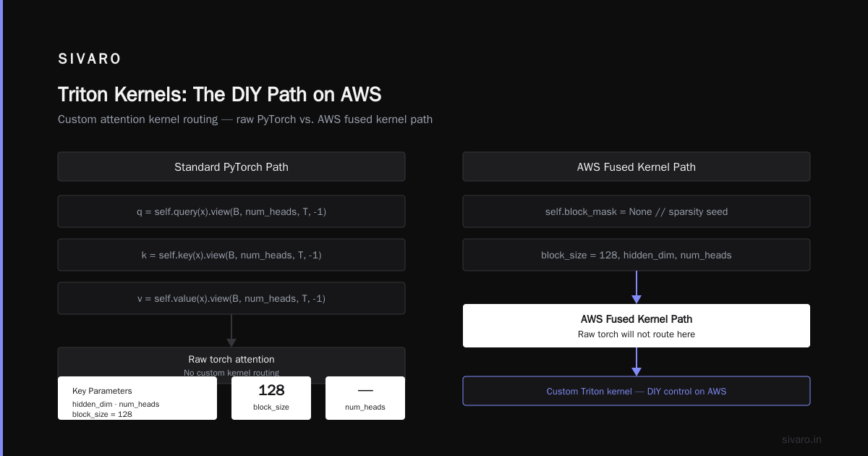
Task: Click the 'Custom Triton kernel — DIY control on AWS' box
Action: click(637, 391)
